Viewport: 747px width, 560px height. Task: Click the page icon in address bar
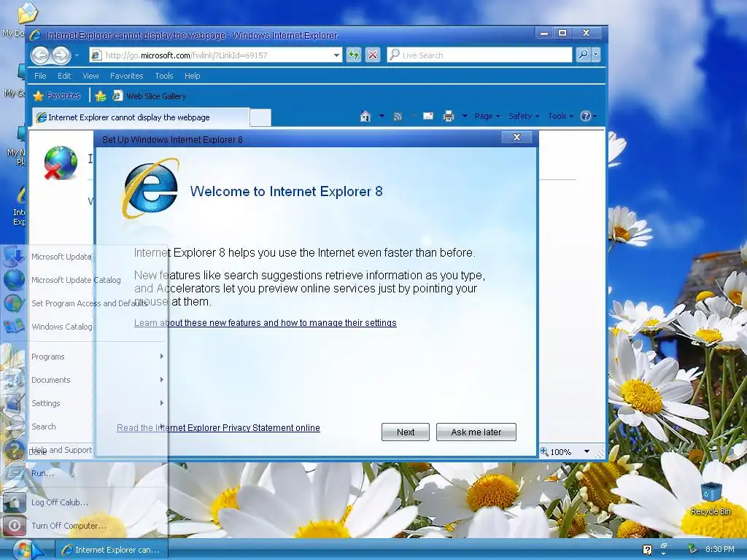96,55
